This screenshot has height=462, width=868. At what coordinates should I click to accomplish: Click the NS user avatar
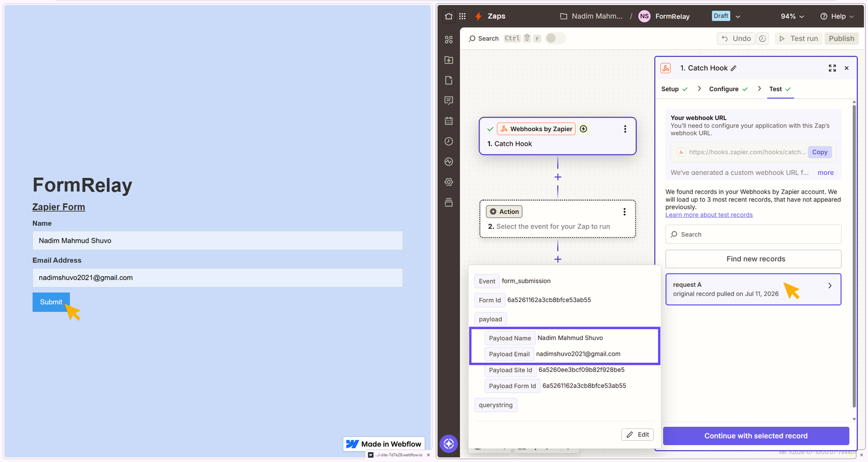(x=644, y=16)
